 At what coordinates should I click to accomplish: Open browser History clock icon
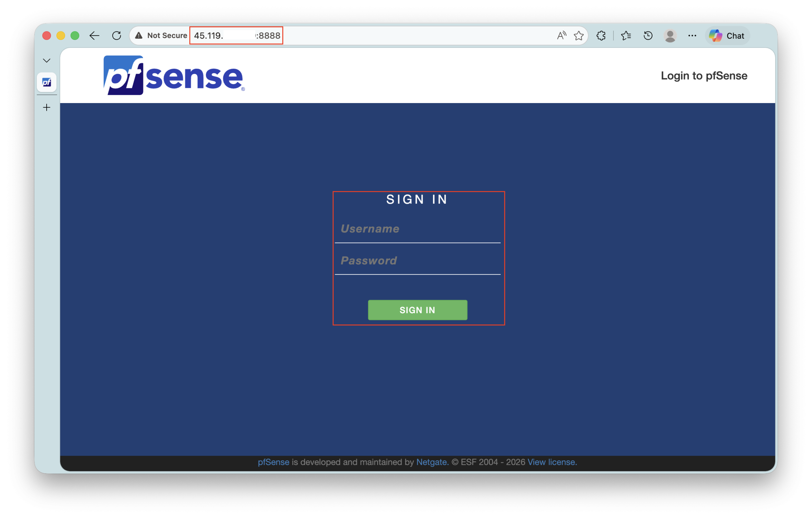tap(648, 36)
